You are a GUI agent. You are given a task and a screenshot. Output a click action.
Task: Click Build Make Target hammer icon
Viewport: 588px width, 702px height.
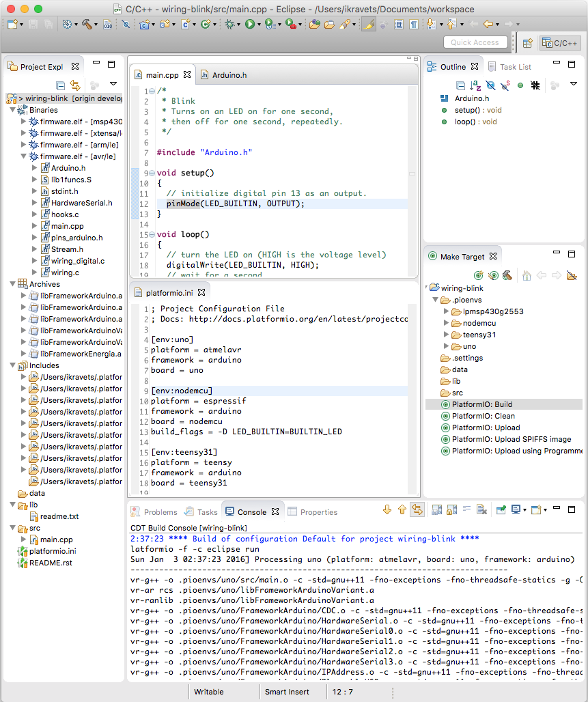point(507,275)
